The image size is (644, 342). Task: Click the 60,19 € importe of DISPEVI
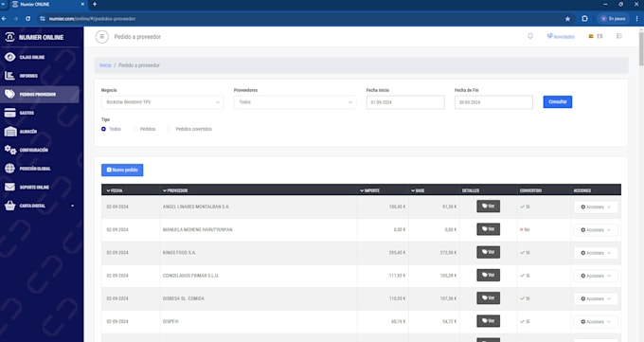(x=399, y=321)
